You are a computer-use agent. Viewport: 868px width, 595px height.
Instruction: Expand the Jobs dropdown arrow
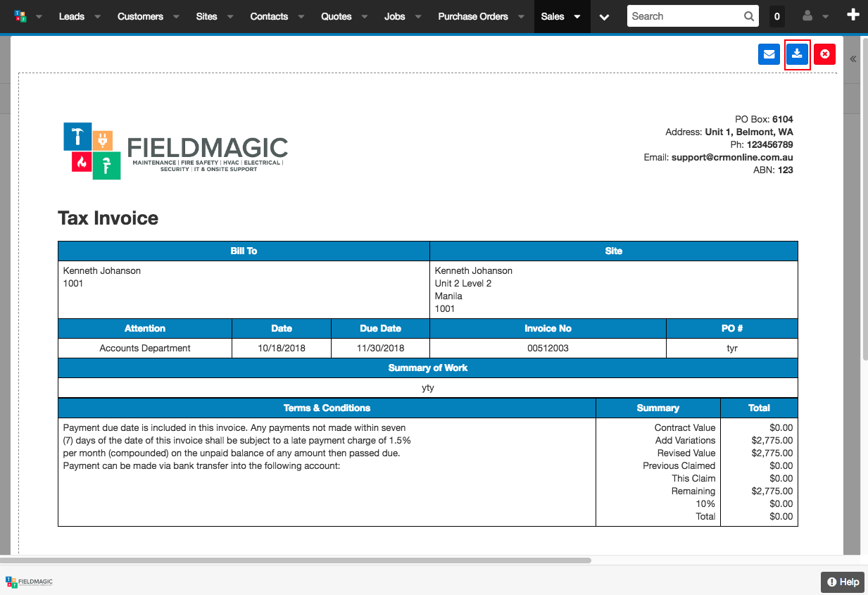[x=418, y=17]
